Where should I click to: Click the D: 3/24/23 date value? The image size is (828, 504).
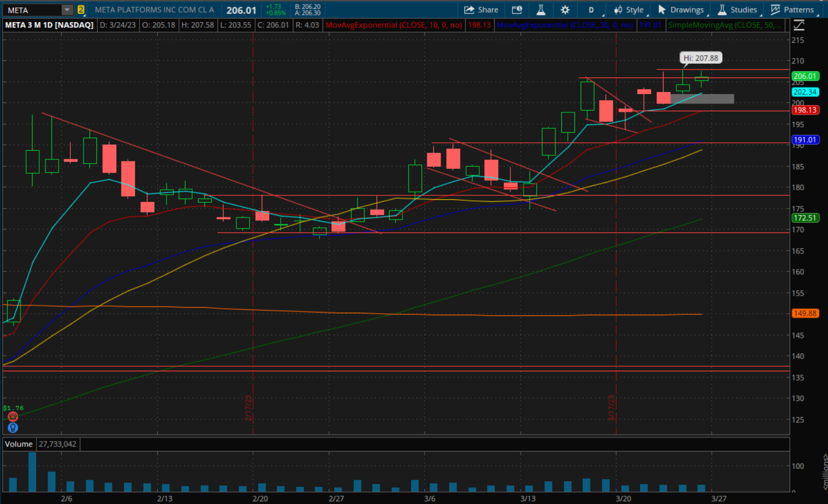118,25
